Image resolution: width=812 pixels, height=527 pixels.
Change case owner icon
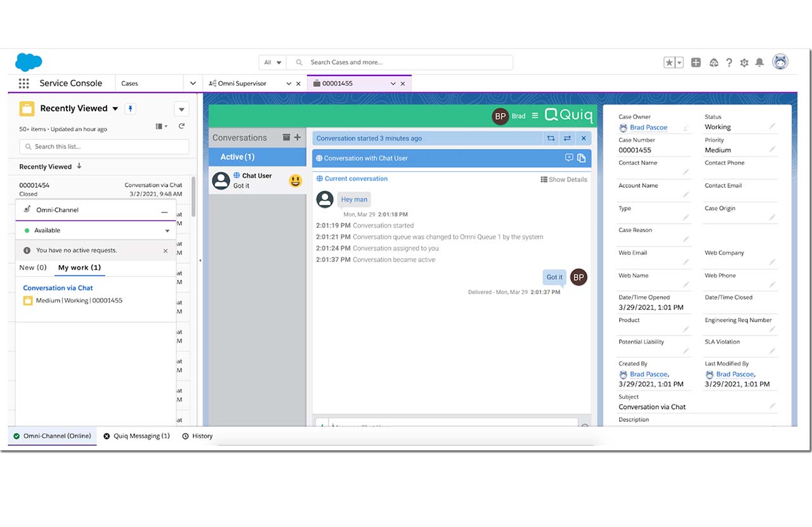tap(685, 128)
